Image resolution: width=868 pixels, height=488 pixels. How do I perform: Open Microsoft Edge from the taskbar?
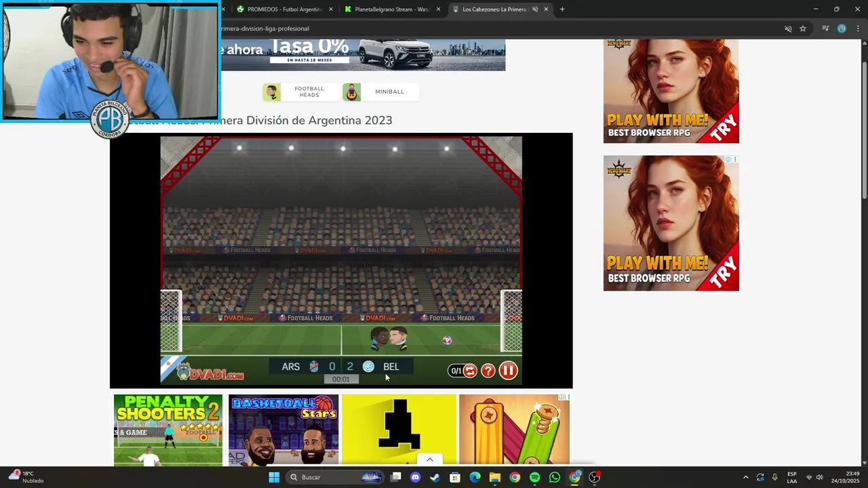tap(475, 477)
